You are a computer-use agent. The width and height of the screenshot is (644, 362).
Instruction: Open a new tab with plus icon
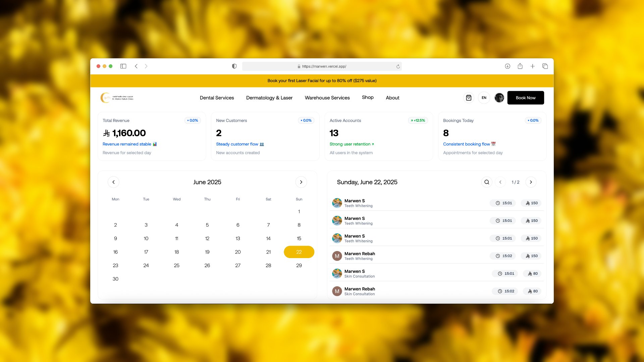(x=533, y=66)
